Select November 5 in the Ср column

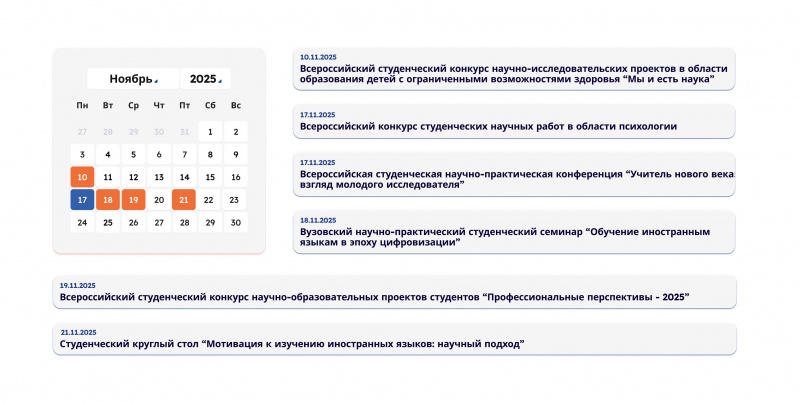point(133,154)
